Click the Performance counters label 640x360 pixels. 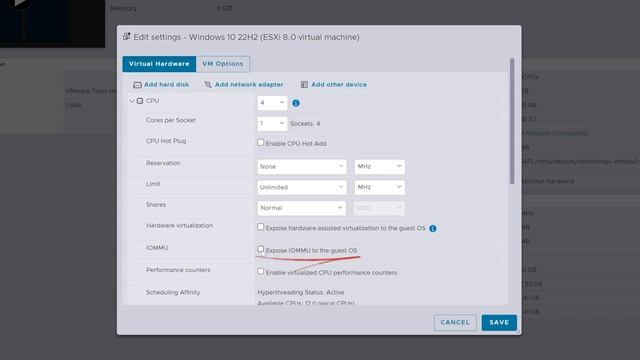point(178,270)
